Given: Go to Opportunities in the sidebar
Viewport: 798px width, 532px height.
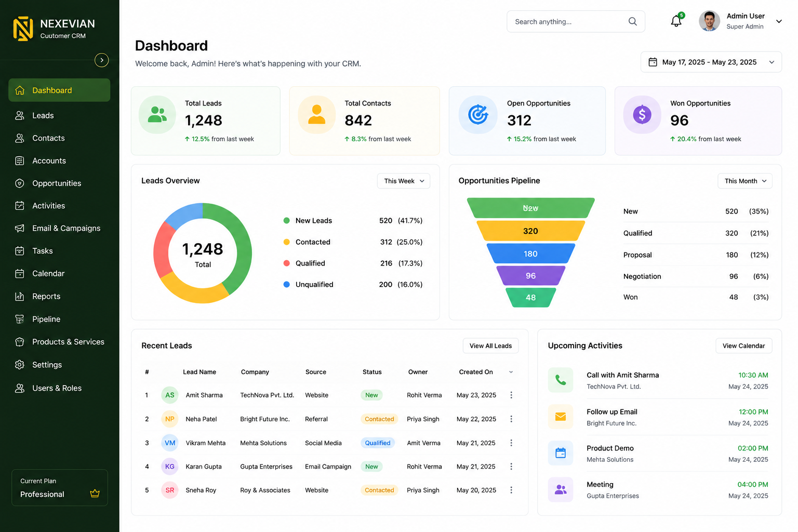Looking at the screenshot, I should coord(59,183).
